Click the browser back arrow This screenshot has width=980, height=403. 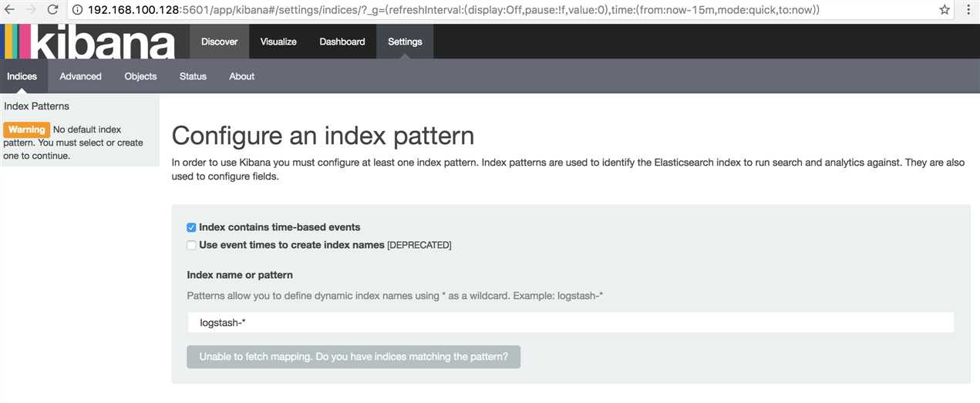tap(10, 10)
